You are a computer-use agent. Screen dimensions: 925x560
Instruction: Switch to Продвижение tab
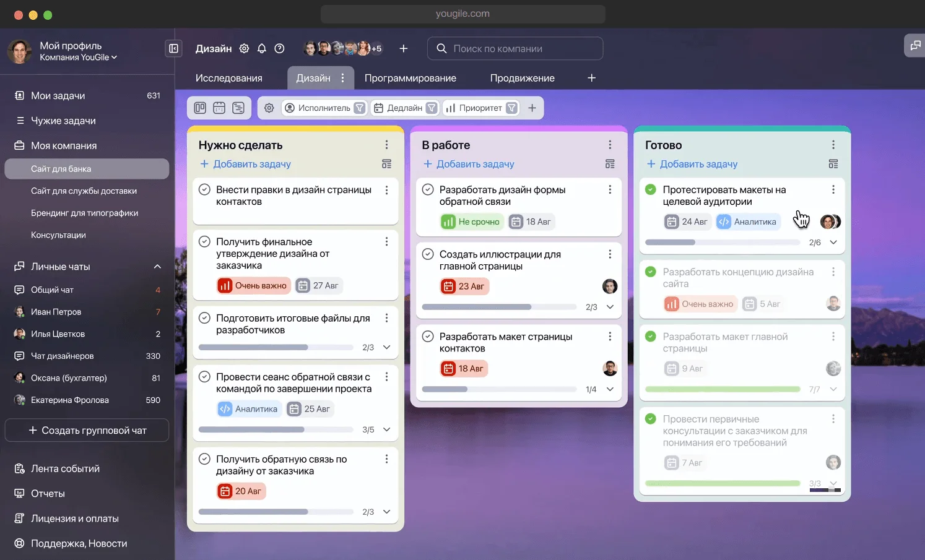click(x=523, y=78)
